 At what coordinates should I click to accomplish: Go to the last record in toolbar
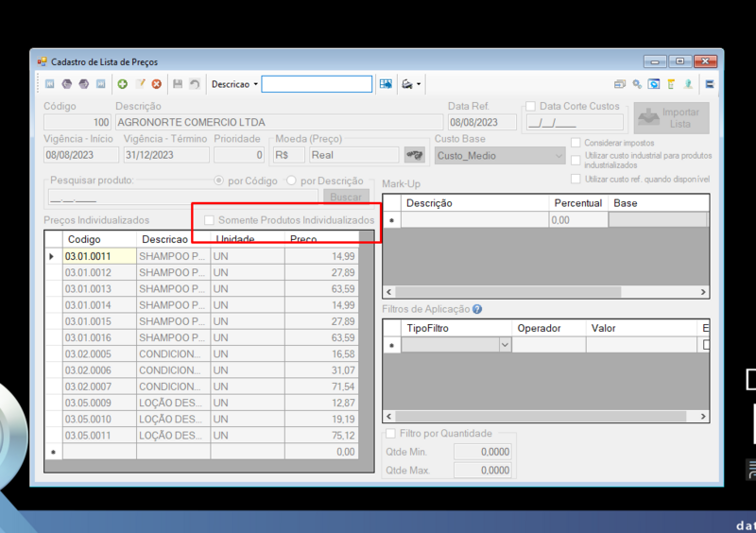pos(101,84)
